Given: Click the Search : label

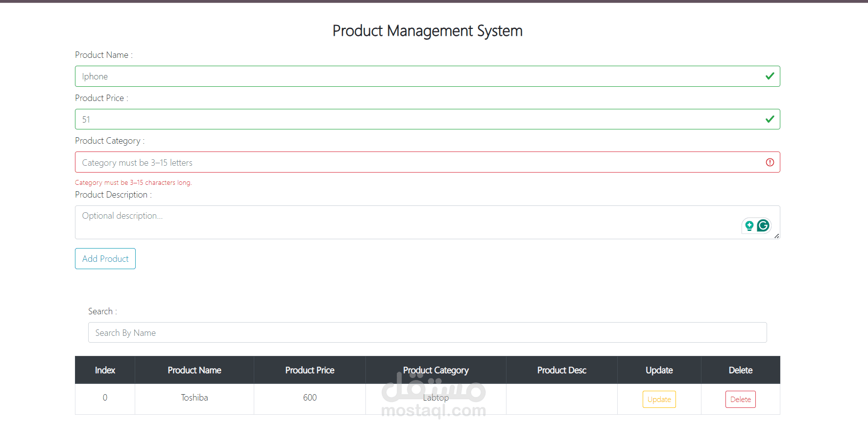Looking at the screenshot, I should (102, 311).
